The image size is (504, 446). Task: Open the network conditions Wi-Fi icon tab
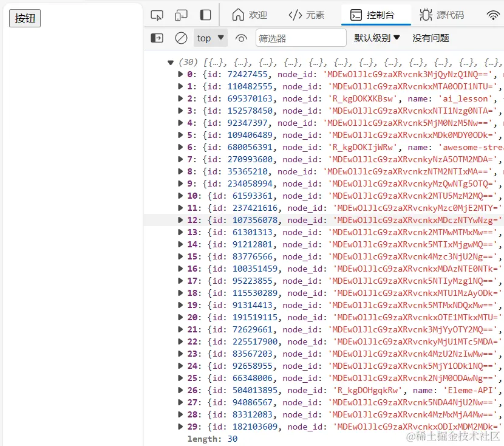[493, 15]
